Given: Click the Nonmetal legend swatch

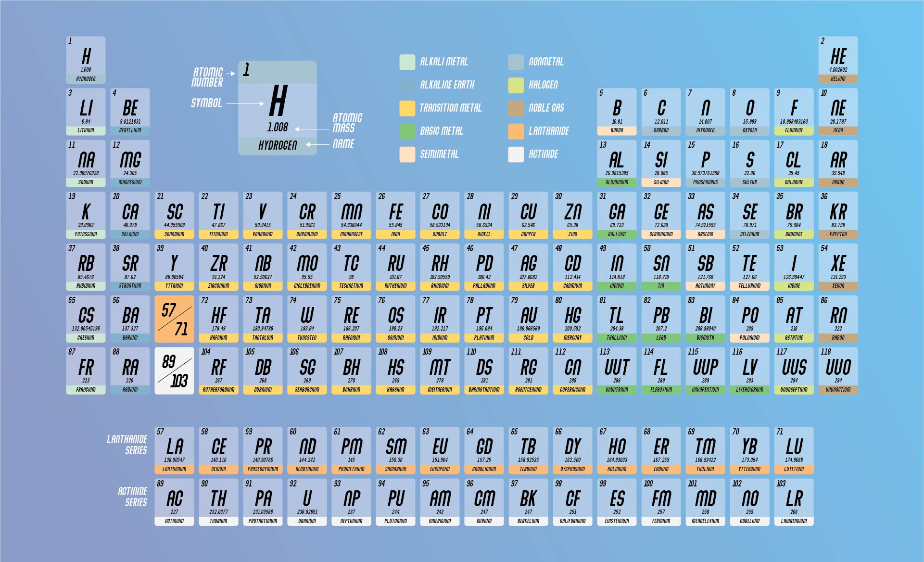Looking at the screenshot, I should pos(516,62).
